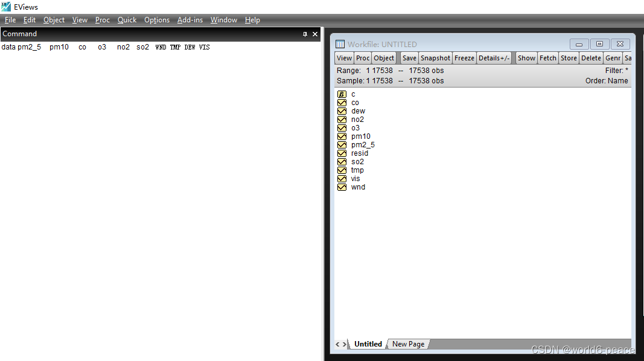
Task: Go to previous workfile page tab arrow
Action: tap(337, 344)
